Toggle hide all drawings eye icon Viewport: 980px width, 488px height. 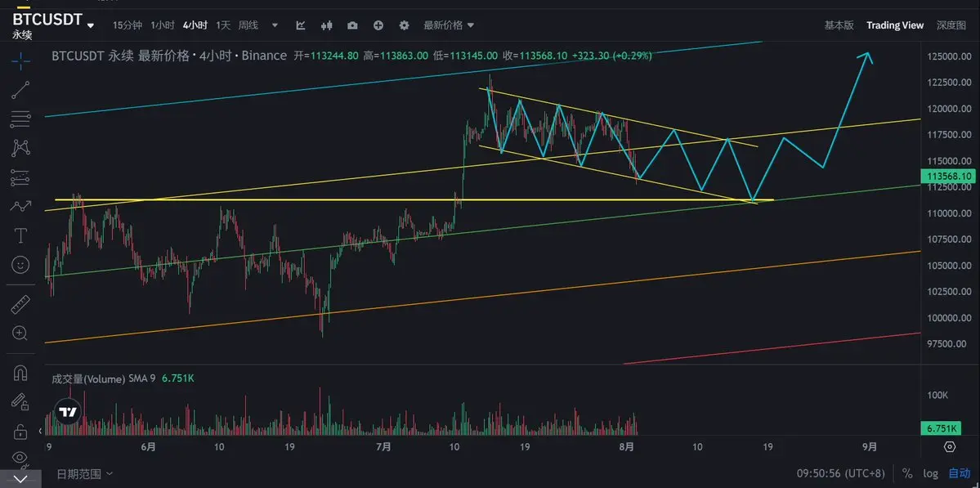20,458
